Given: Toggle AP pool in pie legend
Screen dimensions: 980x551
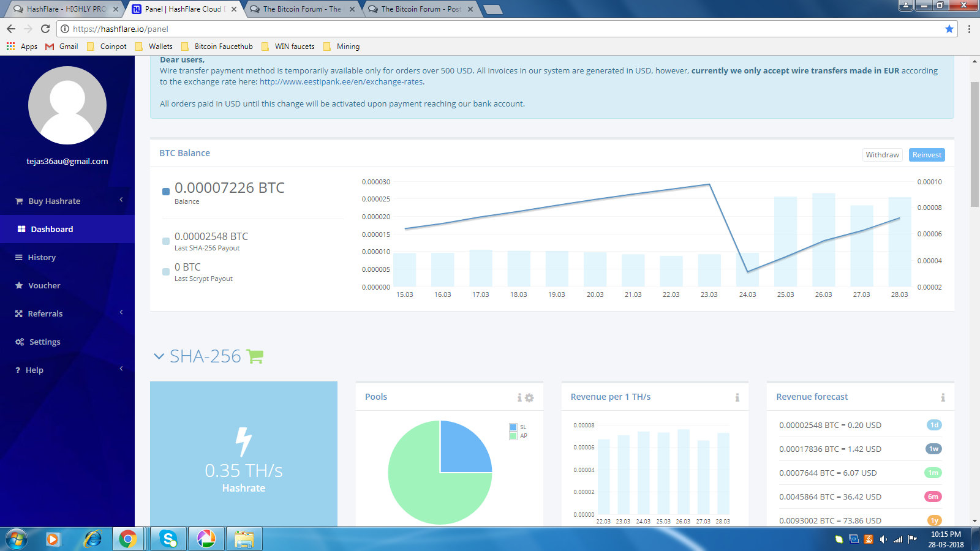Looking at the screenshot, I should pos(513,436).
